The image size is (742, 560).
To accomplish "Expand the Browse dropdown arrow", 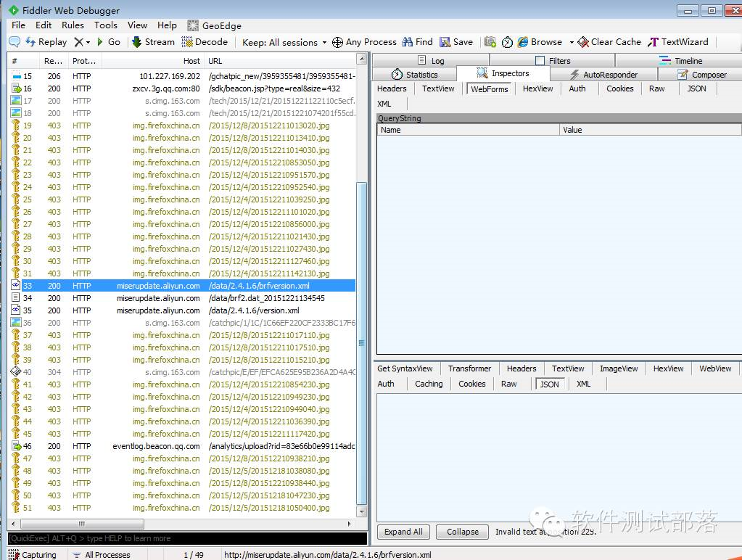I will [x=572, y=43].
